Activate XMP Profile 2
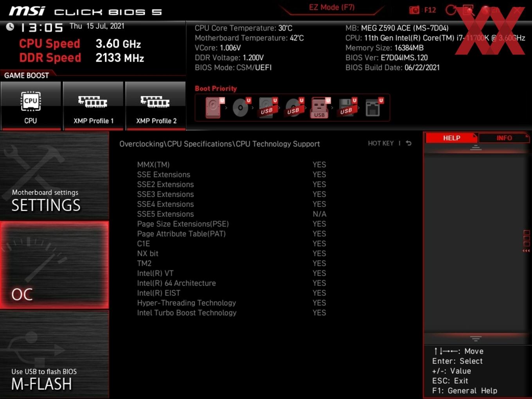 tap(156, 106)
